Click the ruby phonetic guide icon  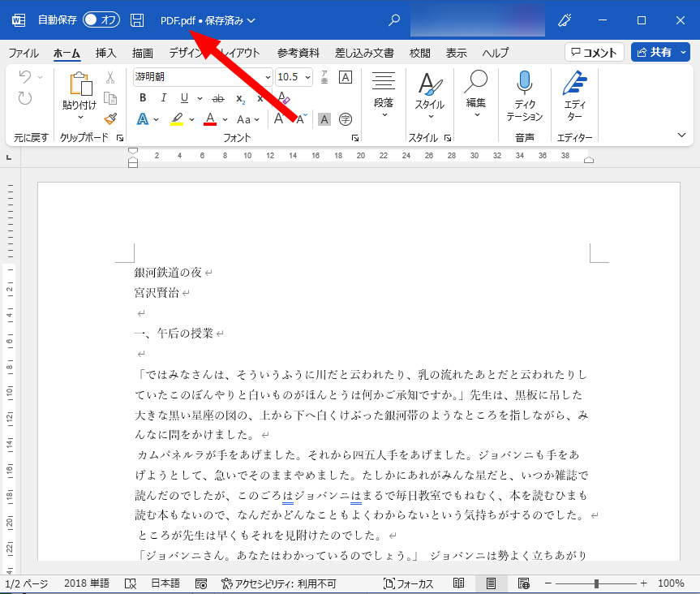pos(324,77)
